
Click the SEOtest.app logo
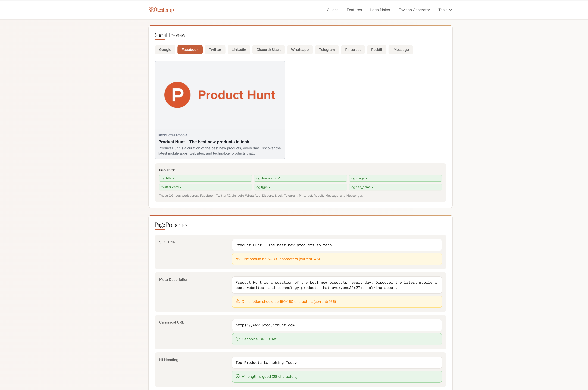coord(161,10)
